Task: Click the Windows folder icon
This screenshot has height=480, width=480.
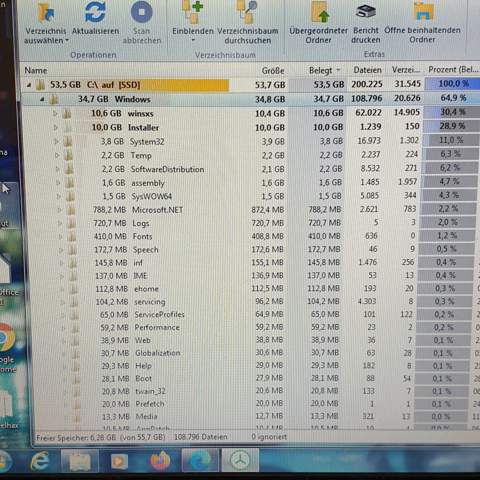Action: click(x=54, y=99)
